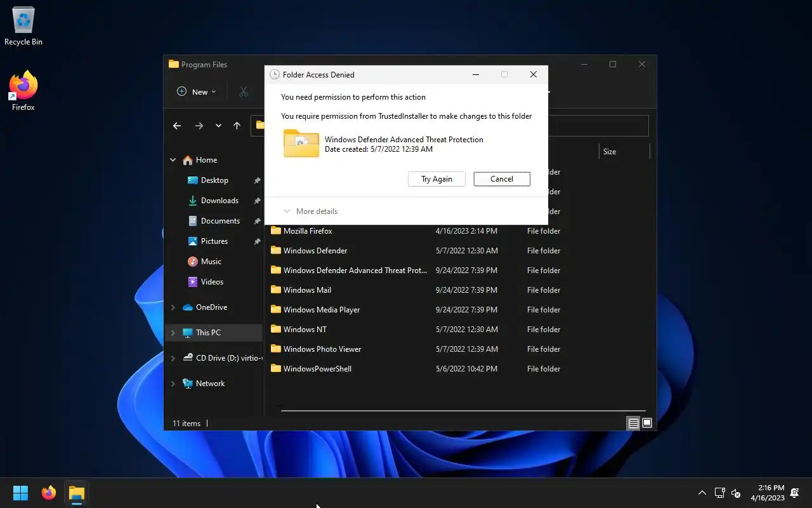
Task: Select the Windows Mail folder
Action: coord(307,290)
